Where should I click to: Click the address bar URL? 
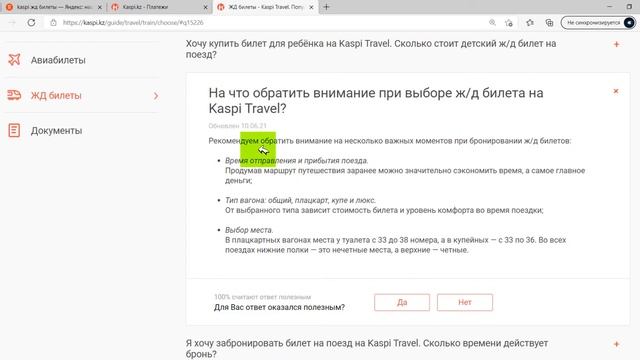133,22
